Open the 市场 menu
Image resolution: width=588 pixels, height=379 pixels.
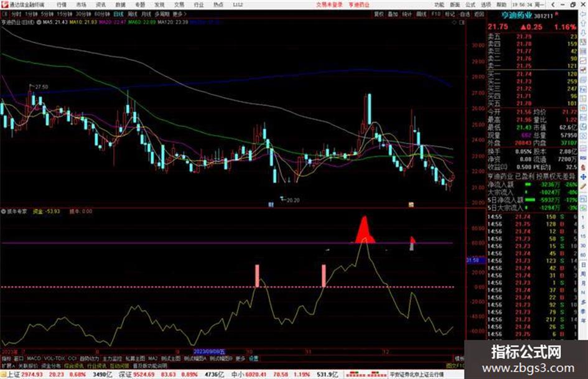pos(81,5)
